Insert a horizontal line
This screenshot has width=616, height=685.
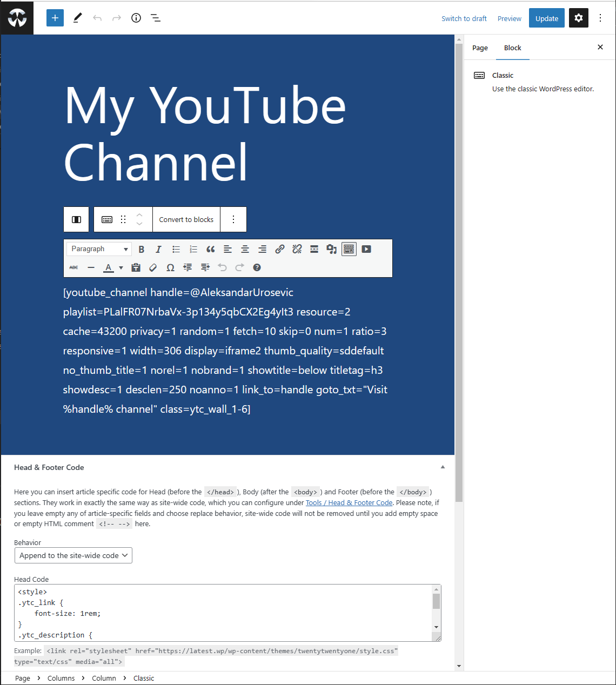91,267
